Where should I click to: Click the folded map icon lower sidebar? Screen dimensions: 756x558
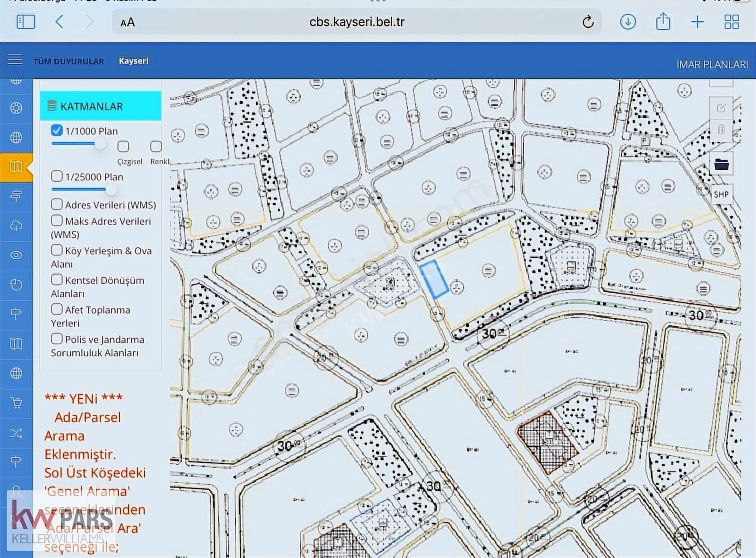[16, 343]
